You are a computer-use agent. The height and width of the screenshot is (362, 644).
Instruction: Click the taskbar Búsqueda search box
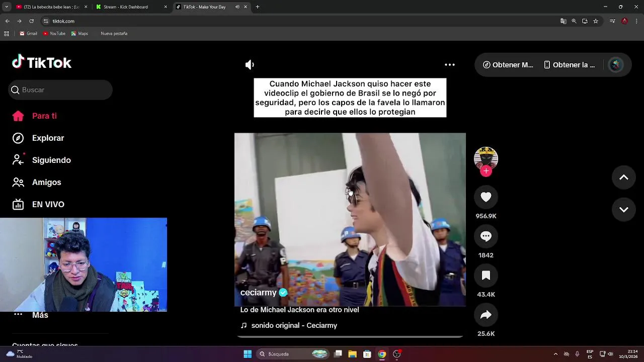pyautogui.click(x=294, y=354)
